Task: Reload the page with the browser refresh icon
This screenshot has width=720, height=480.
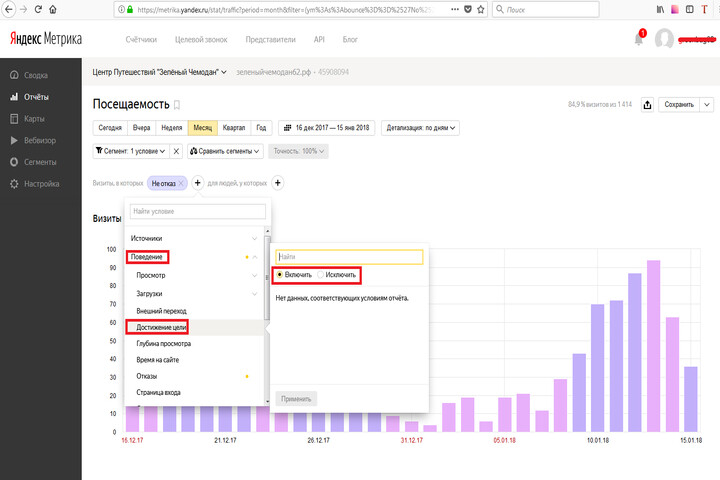Action: (x=38, y=9)
